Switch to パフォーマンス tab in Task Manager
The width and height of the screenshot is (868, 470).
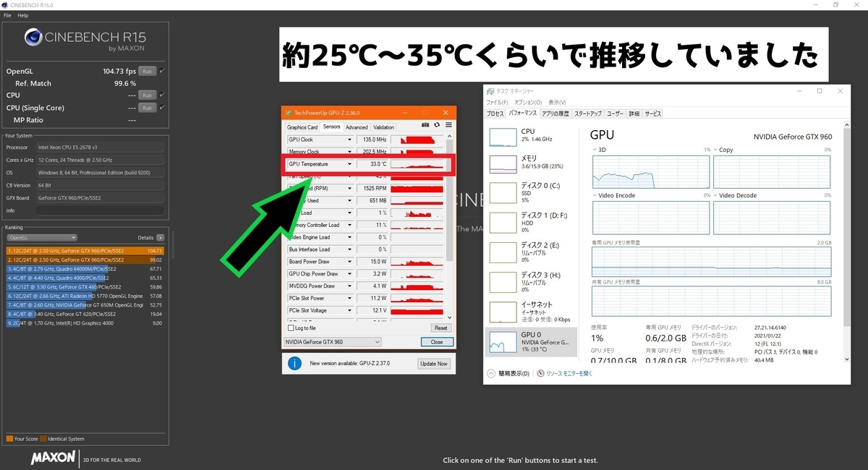523,114
